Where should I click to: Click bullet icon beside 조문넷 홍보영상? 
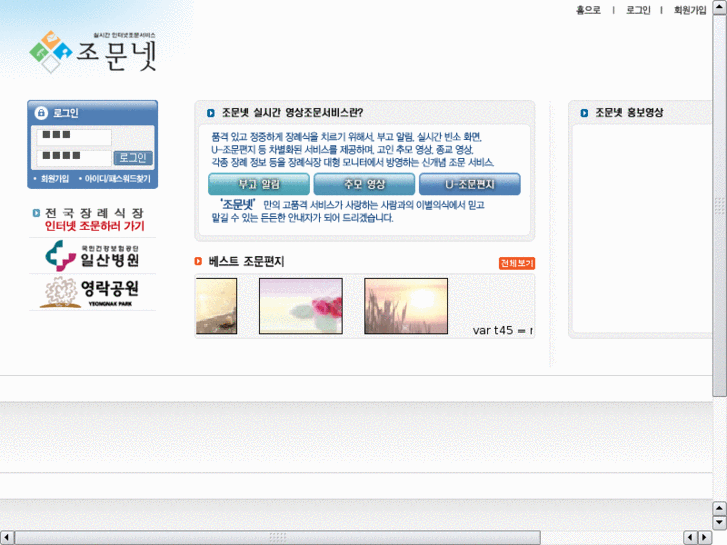point(584,113)
